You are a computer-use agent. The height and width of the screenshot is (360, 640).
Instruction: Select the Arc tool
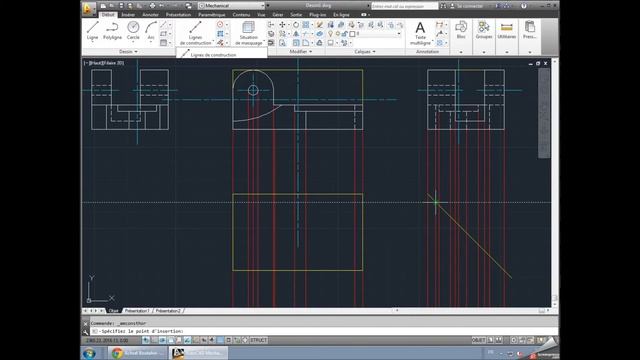point(151,31)
